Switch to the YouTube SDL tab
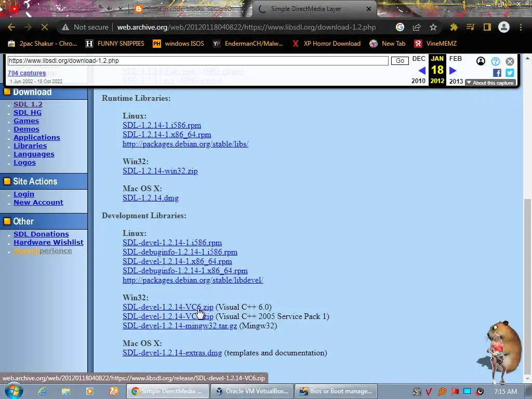532x399 pixels. click(63, 9)
